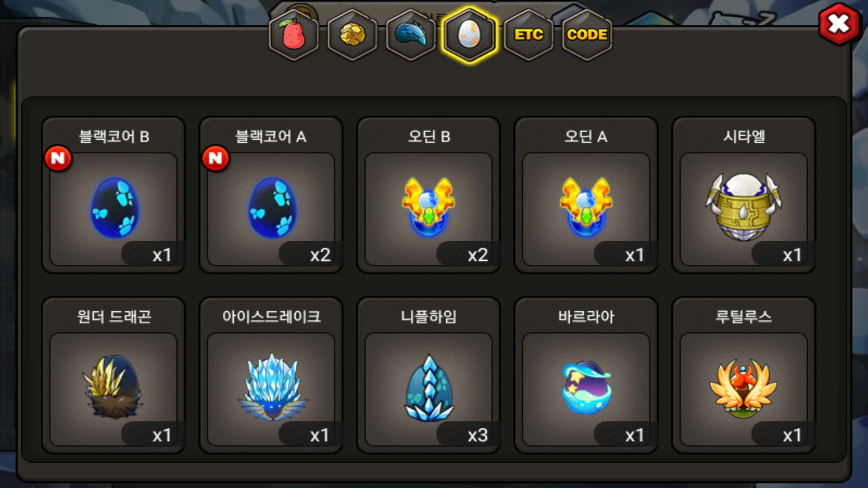This screenshot has height=488, width=868.
Task: Select the 원더 드래곤 egg
Action: 114,375
